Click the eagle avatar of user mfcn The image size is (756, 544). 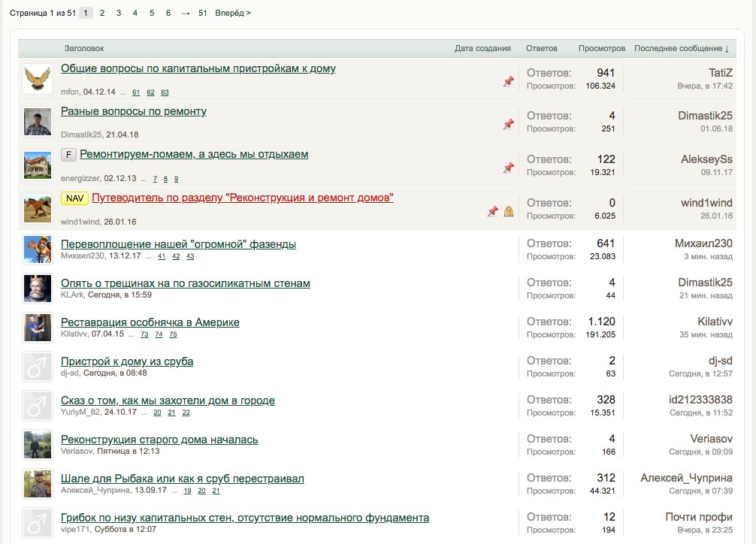click(37, 79)
